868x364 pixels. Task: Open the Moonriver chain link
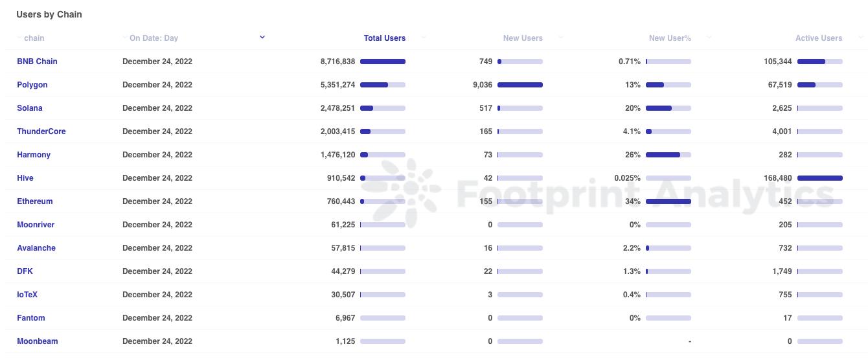point(36,225)
